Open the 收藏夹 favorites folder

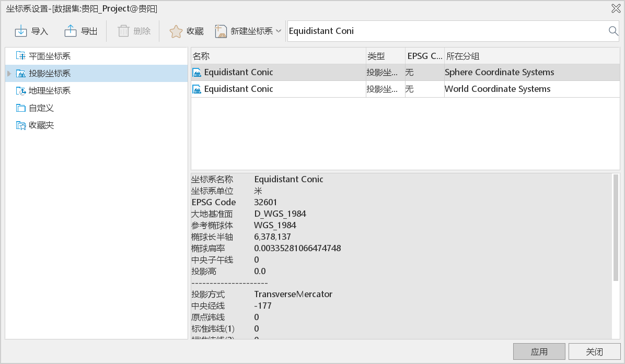pos(41,125)
